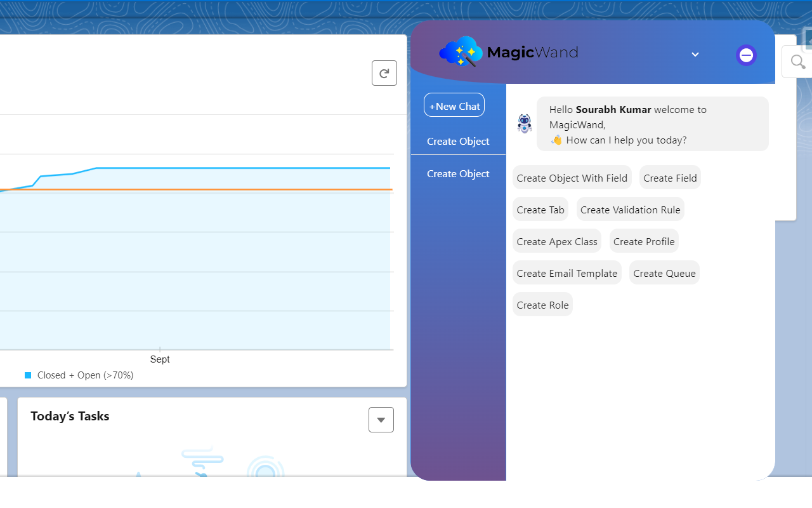The height and width of the screenshot is (508, 812).
Task: Select the Create Field suggestion
Action: [670, 178]
